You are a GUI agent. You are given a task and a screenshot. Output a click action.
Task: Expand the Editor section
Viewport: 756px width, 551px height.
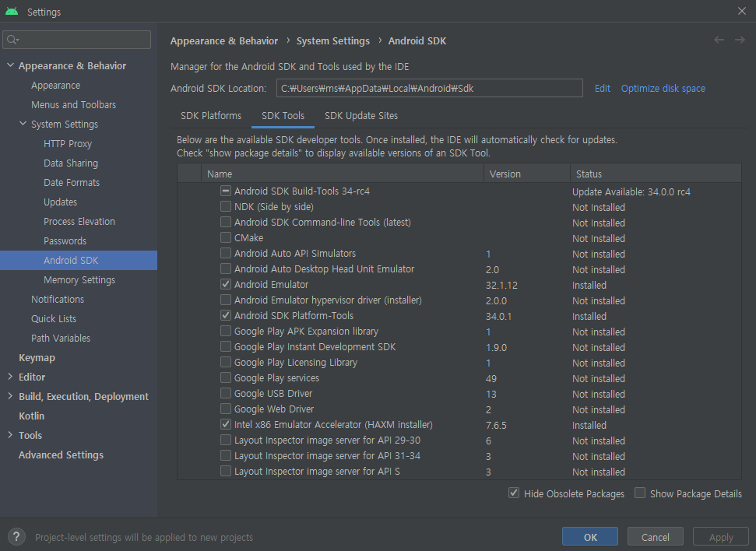click(10, 377)
